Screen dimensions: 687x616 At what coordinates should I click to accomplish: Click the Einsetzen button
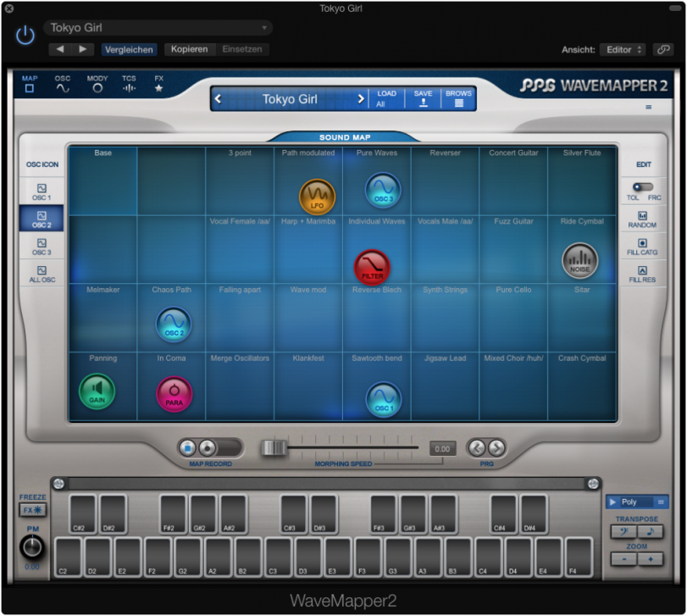[242, 49]
